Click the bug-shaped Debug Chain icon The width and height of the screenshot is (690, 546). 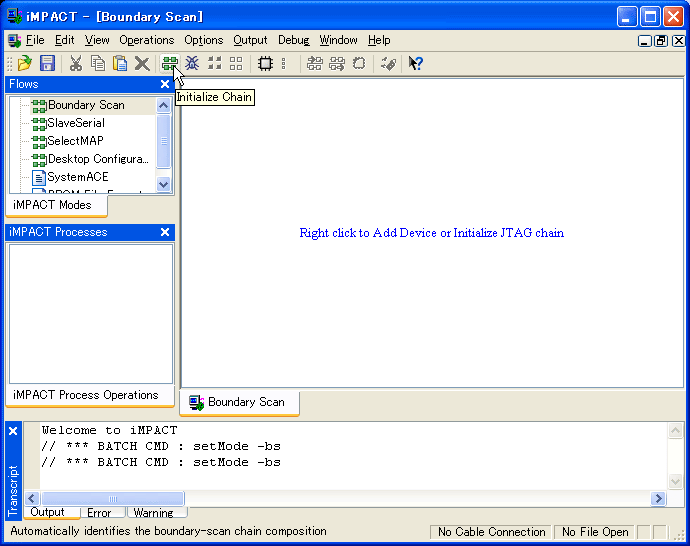pyautogui.click(x=192, y=63)
